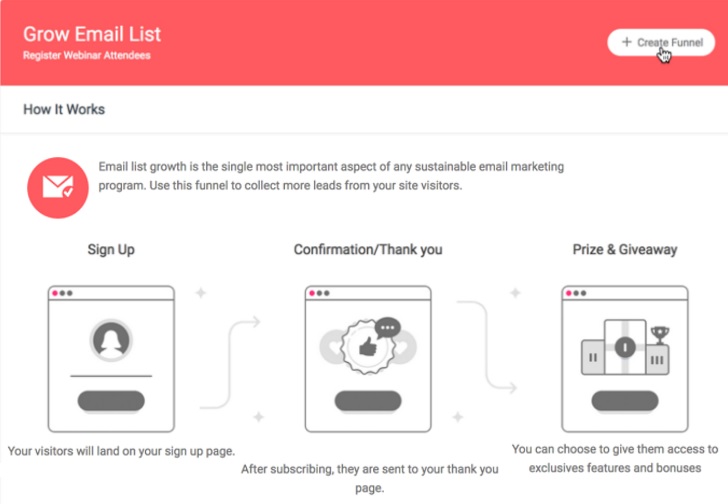728x504 pixels.
Task: Click the plus icon in Create Funnel
Action: pyautogui.click(x=626, y=42)
